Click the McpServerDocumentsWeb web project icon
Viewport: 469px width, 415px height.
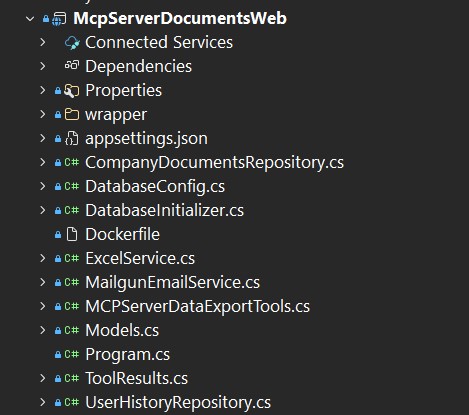59,19
